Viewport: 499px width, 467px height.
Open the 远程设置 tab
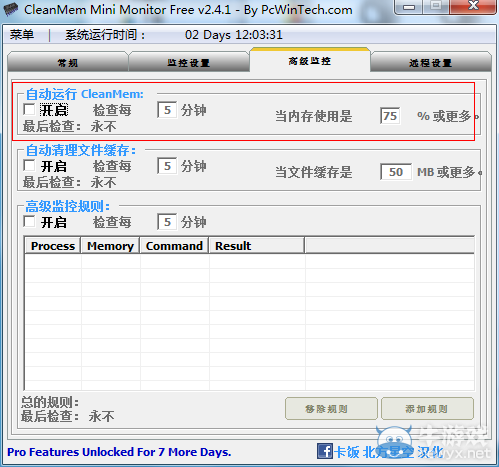[430, 63]
